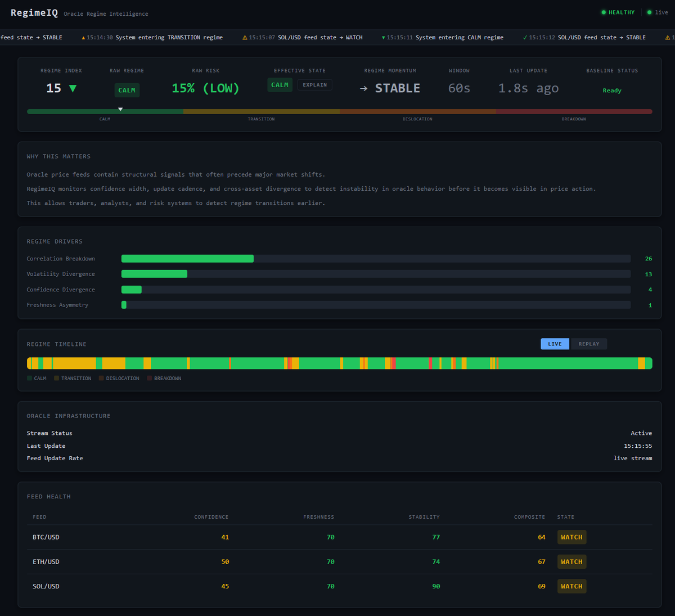Click the Volatility Divergence value 13

tap(649, 275)
